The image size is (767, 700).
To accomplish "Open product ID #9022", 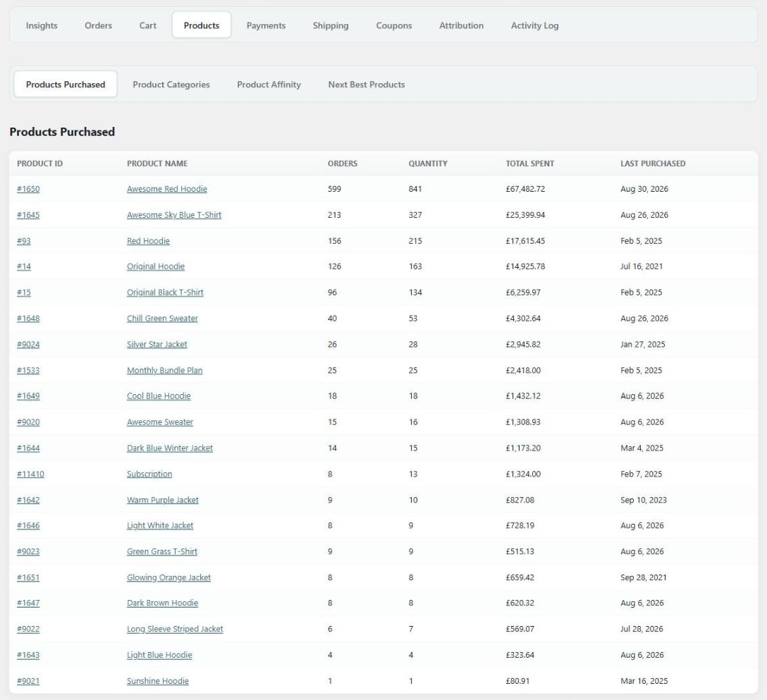I will [x=28, y=629].
